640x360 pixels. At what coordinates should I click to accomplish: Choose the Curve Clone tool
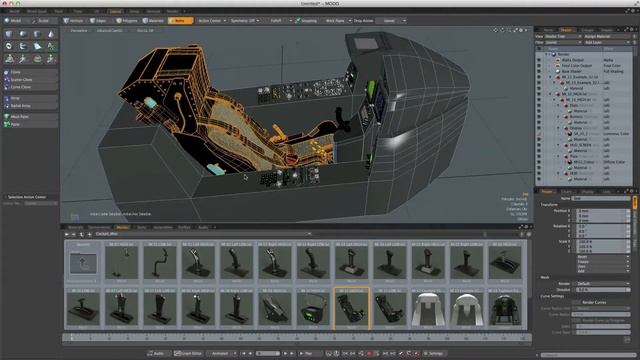click(x=30, y=87)
